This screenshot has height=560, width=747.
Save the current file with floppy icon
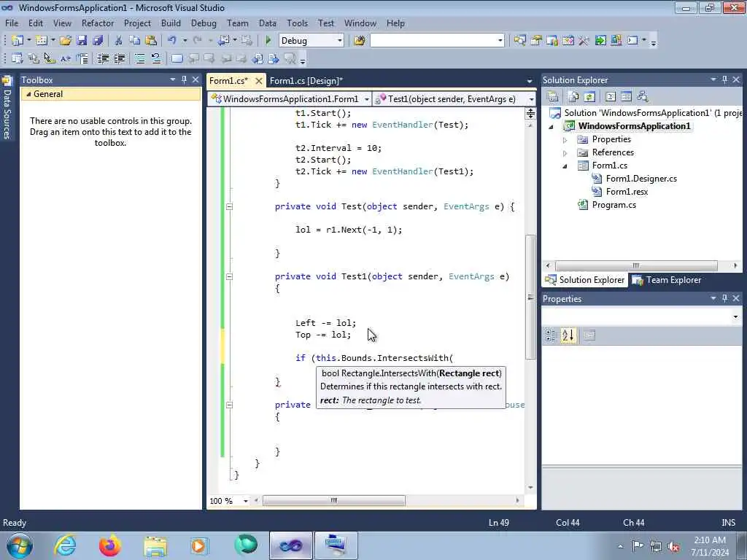click(x=82, y=41)
